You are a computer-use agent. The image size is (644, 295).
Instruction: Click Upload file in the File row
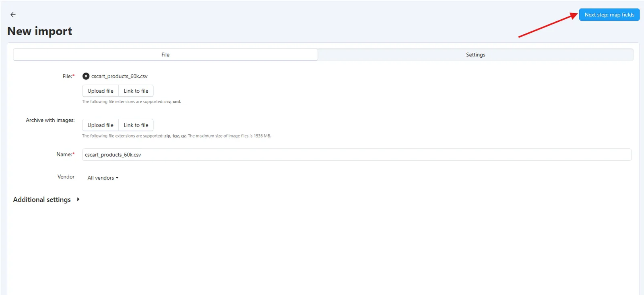pos(101,91)
